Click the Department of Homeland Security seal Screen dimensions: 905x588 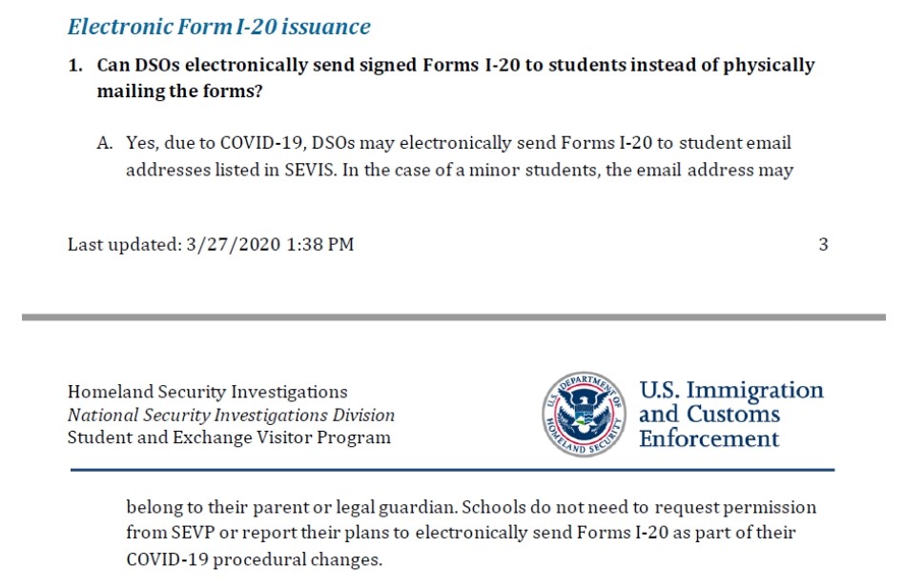coord(584,416)
